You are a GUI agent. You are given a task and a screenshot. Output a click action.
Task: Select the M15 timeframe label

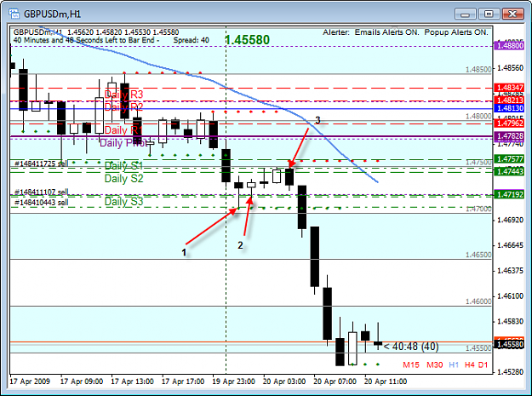coord(411,364)
